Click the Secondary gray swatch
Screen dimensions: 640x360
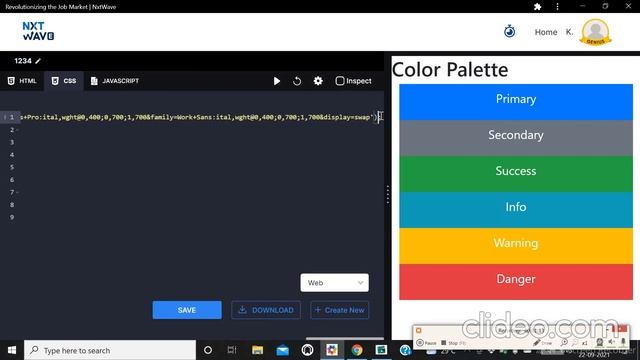pyautogui.click(x=516, y=138)
